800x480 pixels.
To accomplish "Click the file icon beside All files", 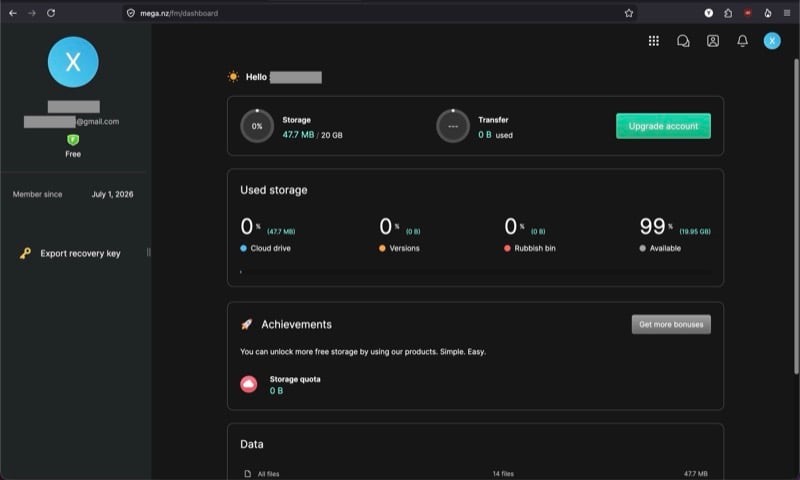I will pos(247,474).
